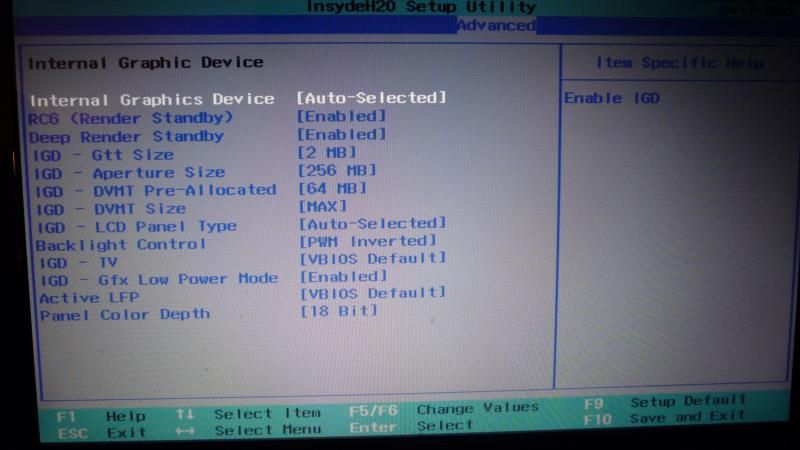Click the Enter Select shortcut
This screenshot has width=800, height=450.
click(x=411, y=426)
